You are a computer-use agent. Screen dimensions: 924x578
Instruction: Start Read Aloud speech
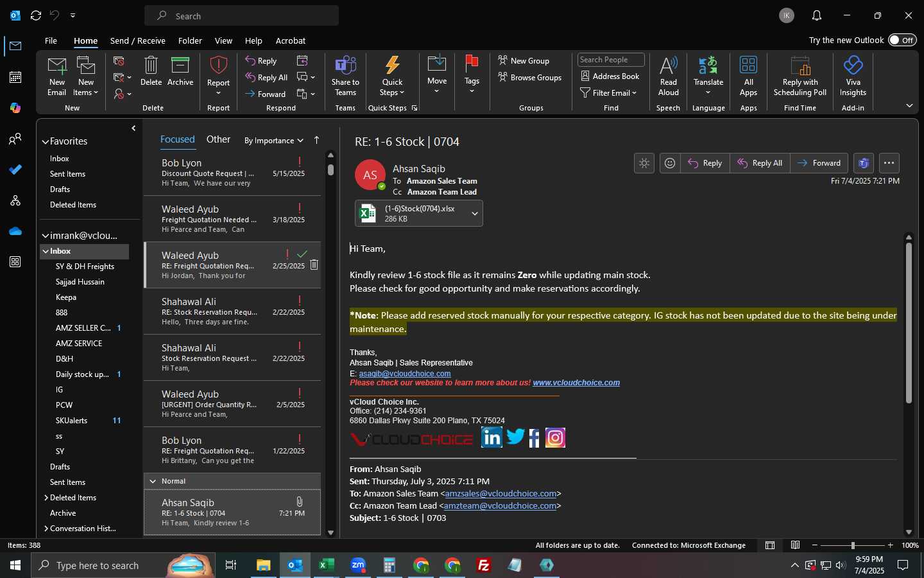click(x=668, y=76)
